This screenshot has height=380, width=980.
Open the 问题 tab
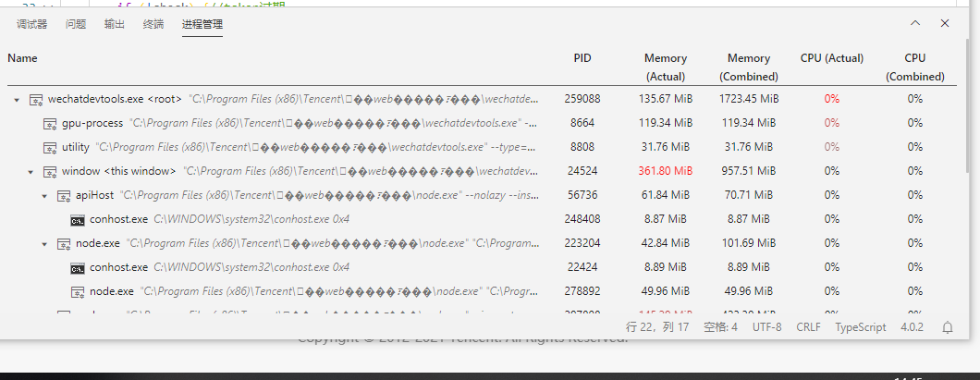click(76, 24)
